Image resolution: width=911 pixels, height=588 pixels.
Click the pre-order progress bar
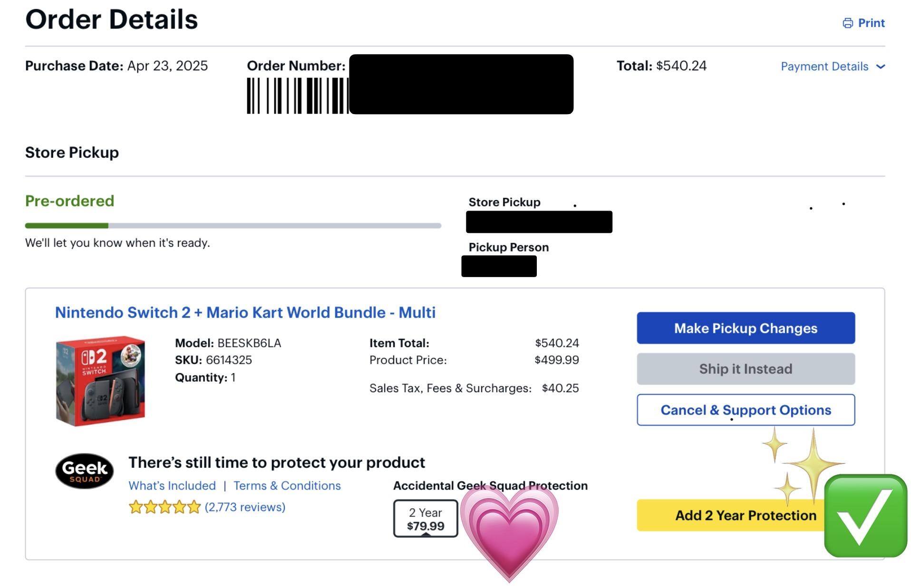[233, 226]
